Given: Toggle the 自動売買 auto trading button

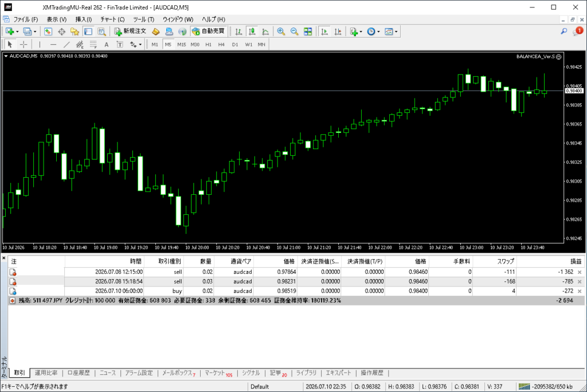Looking at the screenshot, I should 208,32.
